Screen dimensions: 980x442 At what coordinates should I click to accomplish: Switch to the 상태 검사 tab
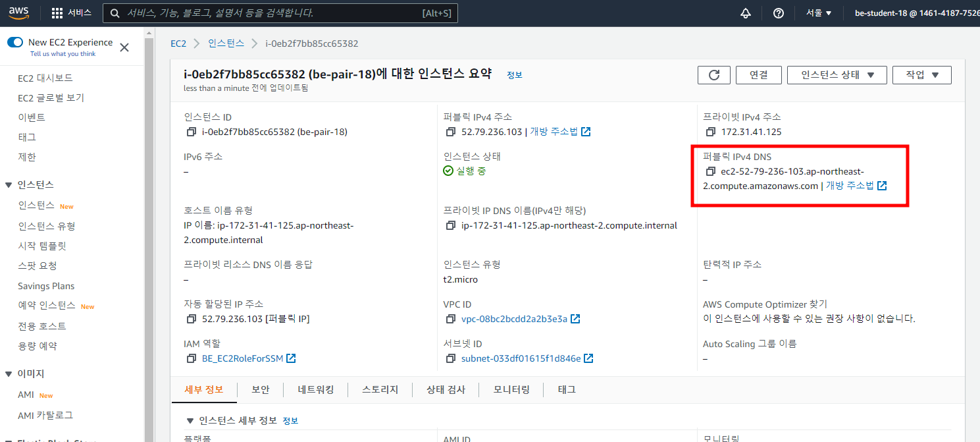pyautogui.click(x=446, y=389)
